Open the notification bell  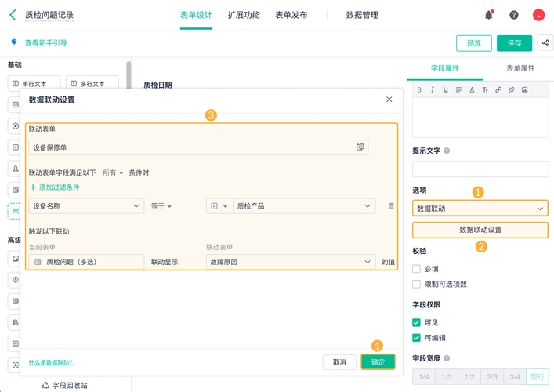(489, 15)
